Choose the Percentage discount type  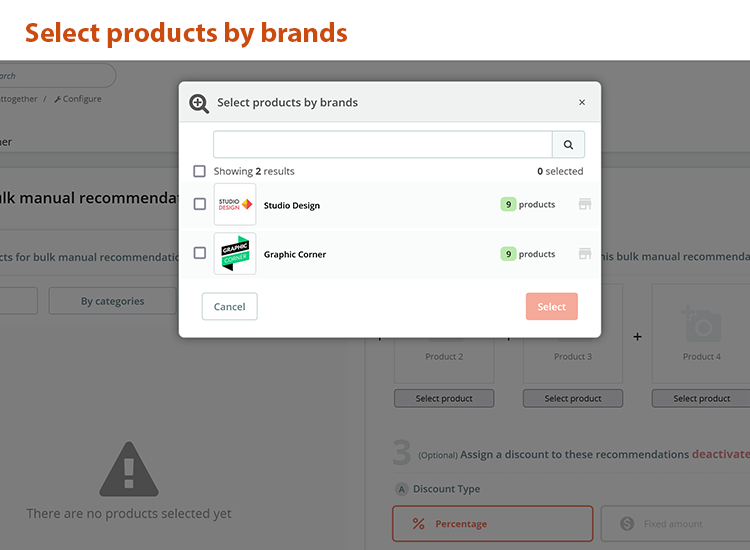[492, 524]
